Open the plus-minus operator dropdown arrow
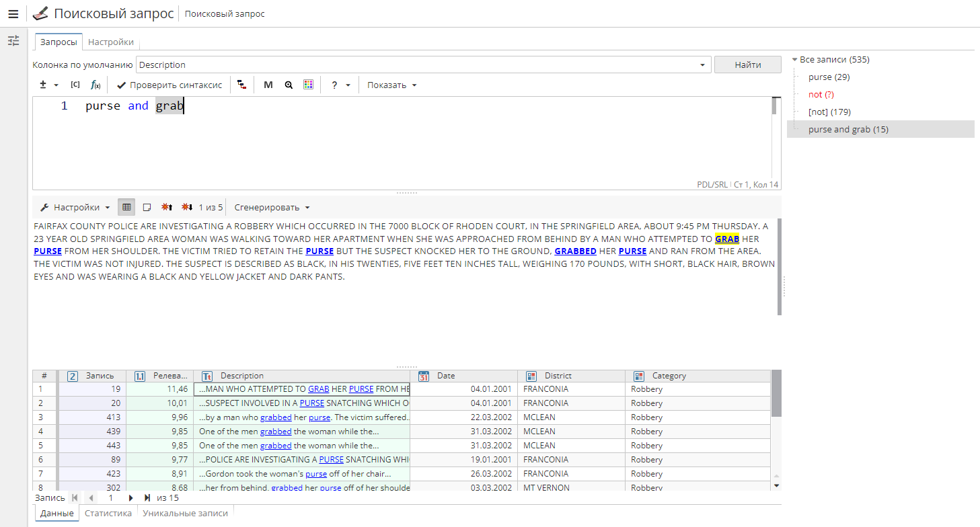Image resolution: width=980 pixels, height=527 pixels. click(56, 85)
